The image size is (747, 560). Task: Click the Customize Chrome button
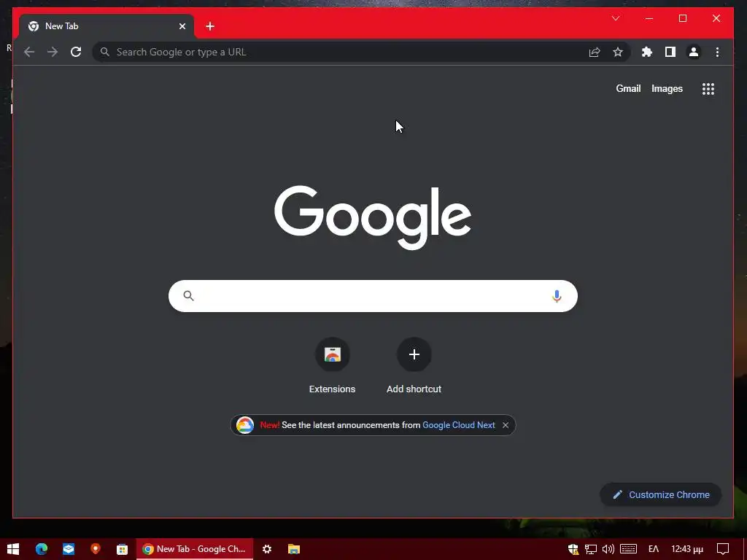(x=660, y=495)
